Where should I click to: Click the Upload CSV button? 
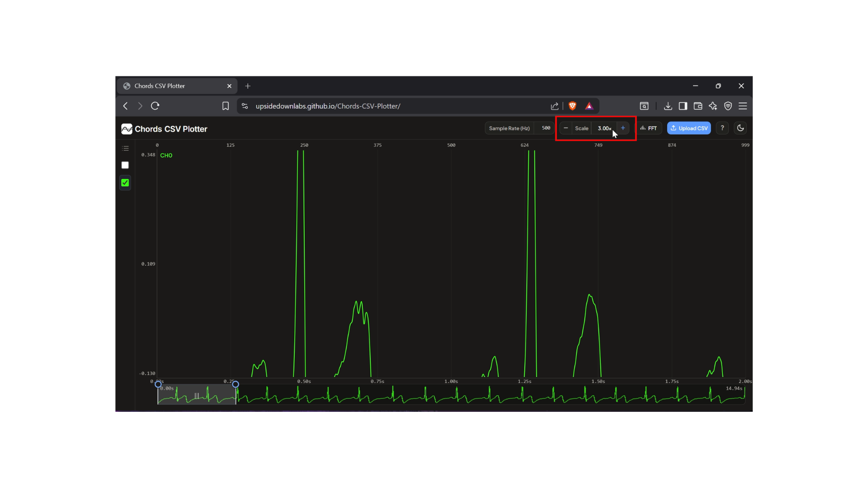(x=689, y=128)
